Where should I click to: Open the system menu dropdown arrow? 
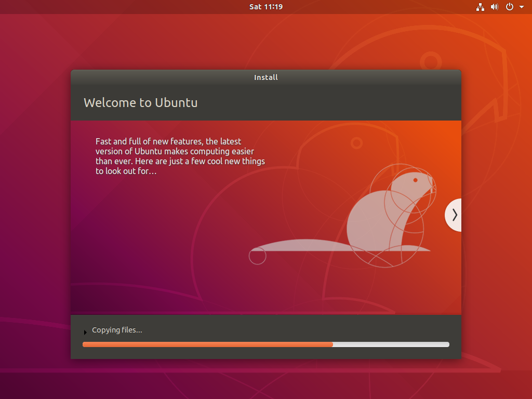pyautogui.click(x=522, y=7)
